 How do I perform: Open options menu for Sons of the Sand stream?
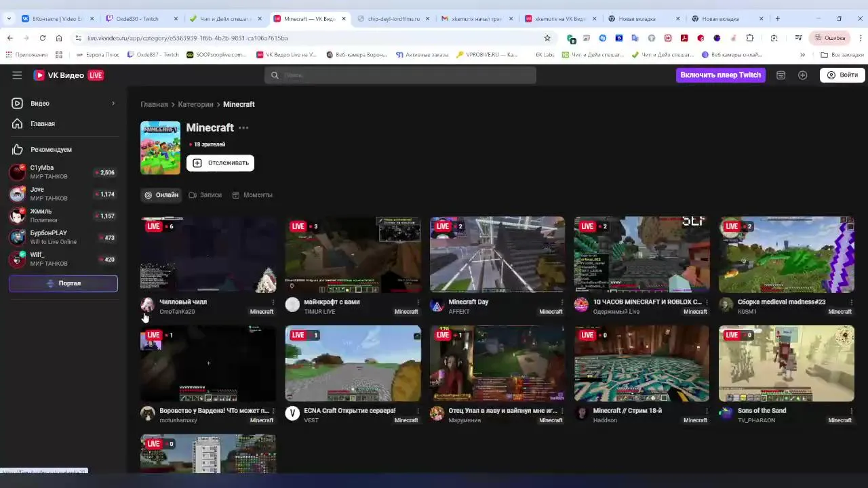(x=852, y=411)
